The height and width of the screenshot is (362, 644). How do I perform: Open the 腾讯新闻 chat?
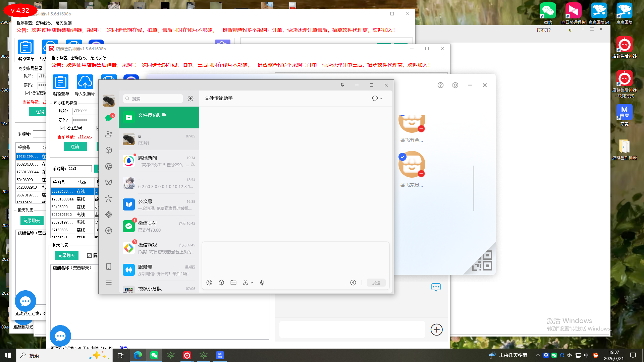click(x=159, y=161)
